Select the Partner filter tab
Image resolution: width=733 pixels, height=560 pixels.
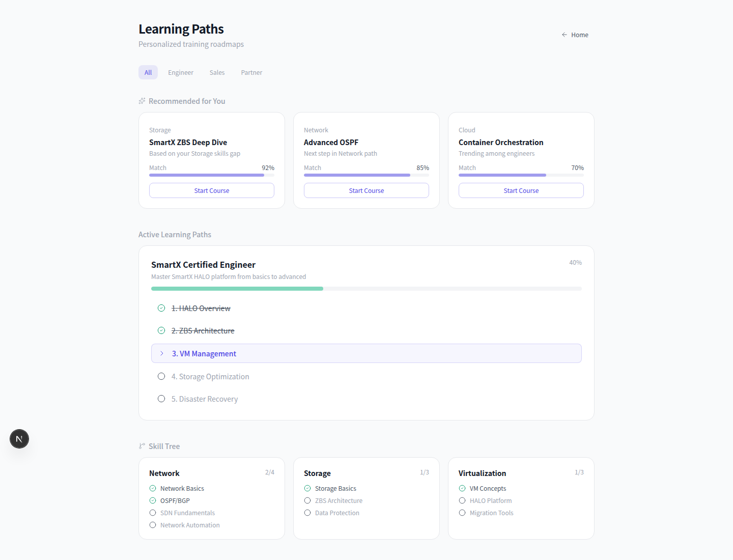[x=251, y=72]
